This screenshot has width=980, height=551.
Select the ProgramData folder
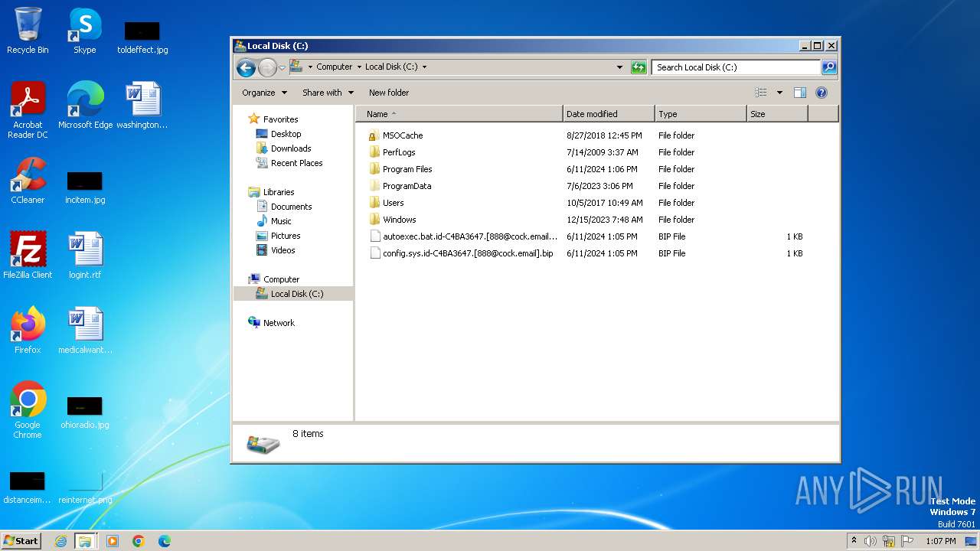tap(407, 186)
